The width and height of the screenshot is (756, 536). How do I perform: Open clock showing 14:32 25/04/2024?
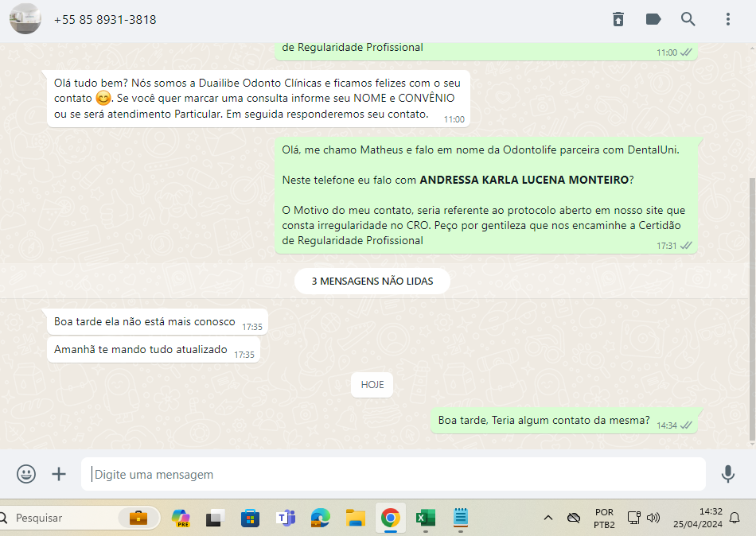click(698, 519)
